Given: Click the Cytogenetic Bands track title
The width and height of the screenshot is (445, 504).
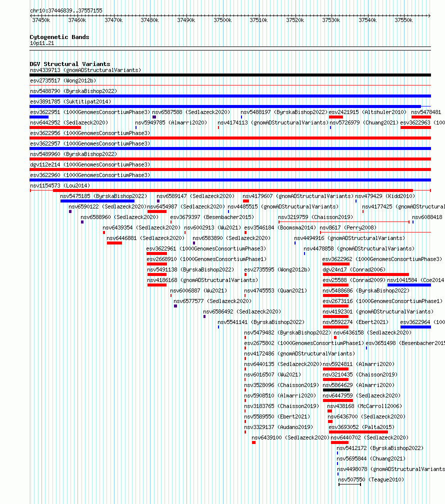Looking at the screenshot, I should pos(59,37).
